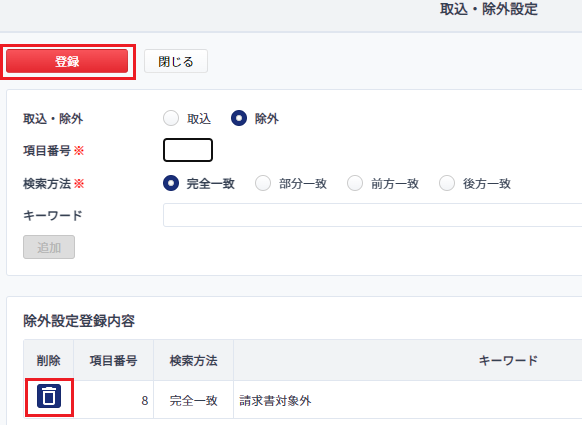Click the red 登録 button
This screenshot has width=582, height=425.
click(x=67, y=61)
